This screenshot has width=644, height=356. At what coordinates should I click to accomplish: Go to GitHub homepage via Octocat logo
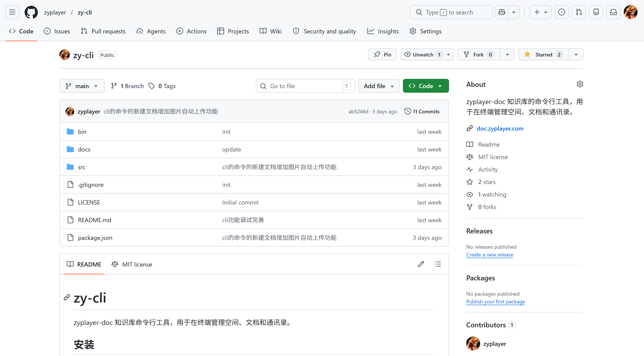31,12
